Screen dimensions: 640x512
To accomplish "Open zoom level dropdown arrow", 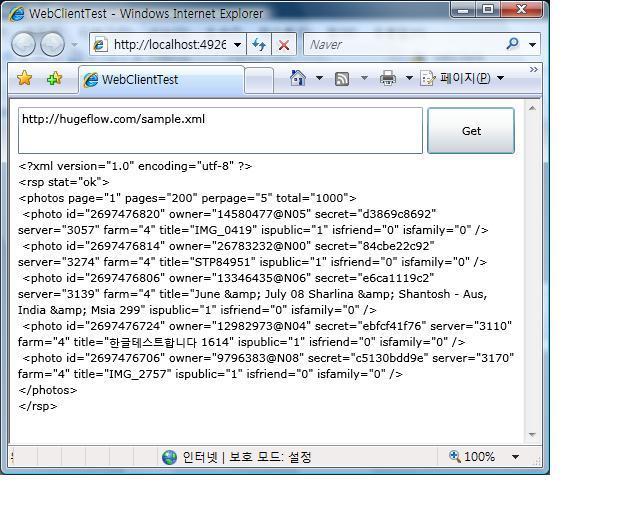I will tap(516, 457).
